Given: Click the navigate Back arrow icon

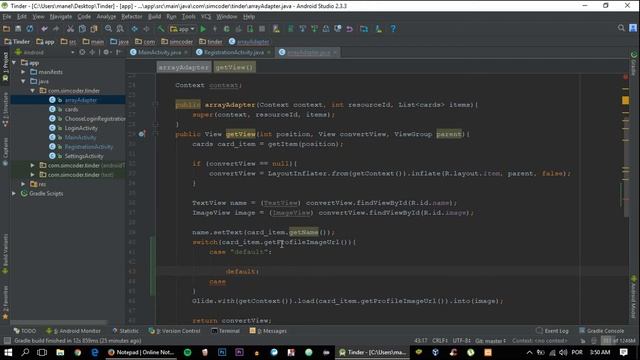Looking at the screenshot, I should pyautogui.click(x=134, y=29).
